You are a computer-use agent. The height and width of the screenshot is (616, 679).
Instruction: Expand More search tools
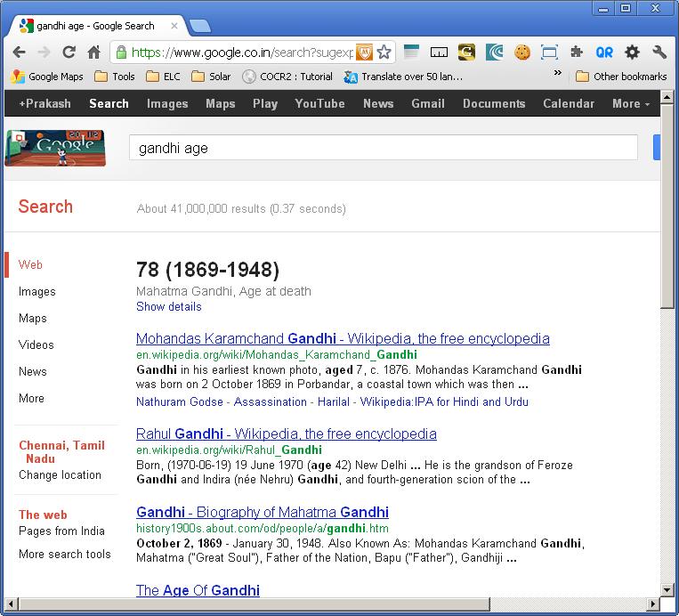coord(65,554)
